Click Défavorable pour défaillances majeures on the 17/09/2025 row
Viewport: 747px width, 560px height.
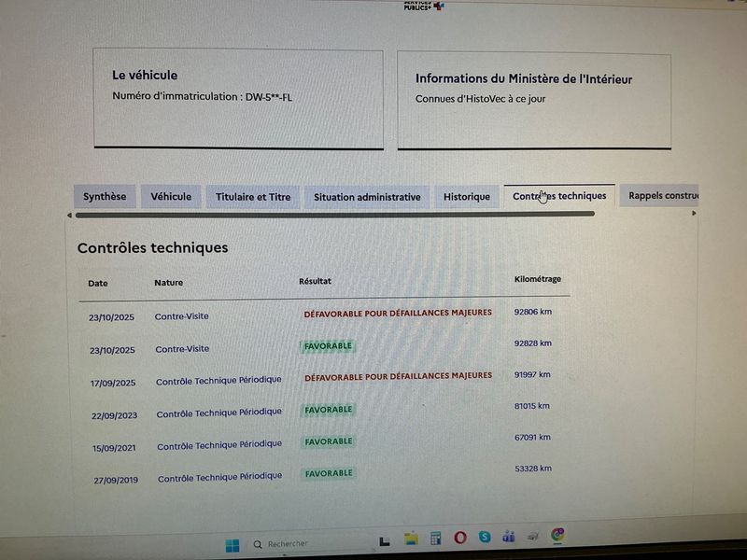(399, 376)
